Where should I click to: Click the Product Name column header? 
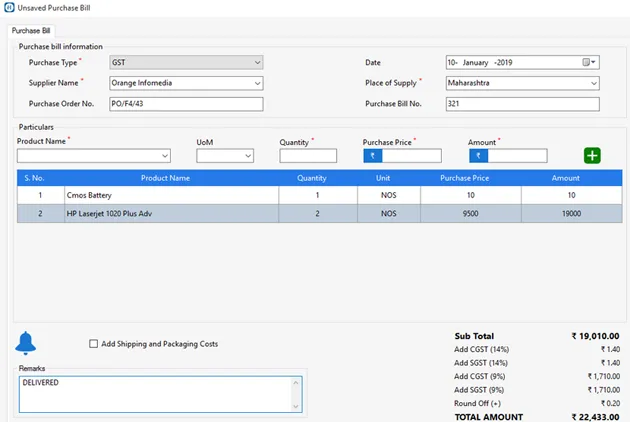click(165, 178)
